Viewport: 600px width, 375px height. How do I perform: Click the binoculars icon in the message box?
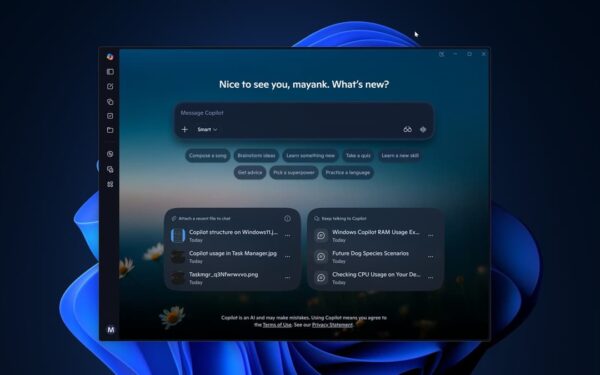pyautogui.click(x=408, y=129)
